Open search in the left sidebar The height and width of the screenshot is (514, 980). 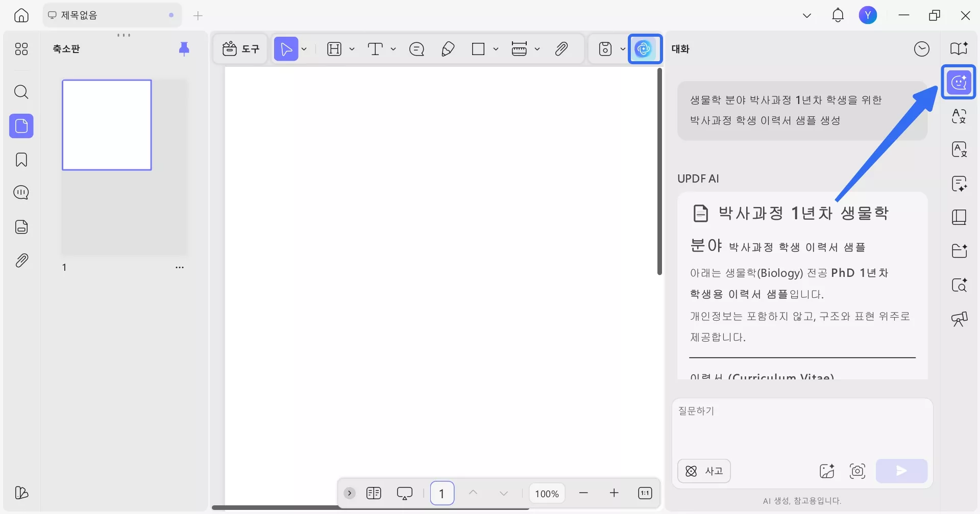pyautogui.click(x=21, y=92)
